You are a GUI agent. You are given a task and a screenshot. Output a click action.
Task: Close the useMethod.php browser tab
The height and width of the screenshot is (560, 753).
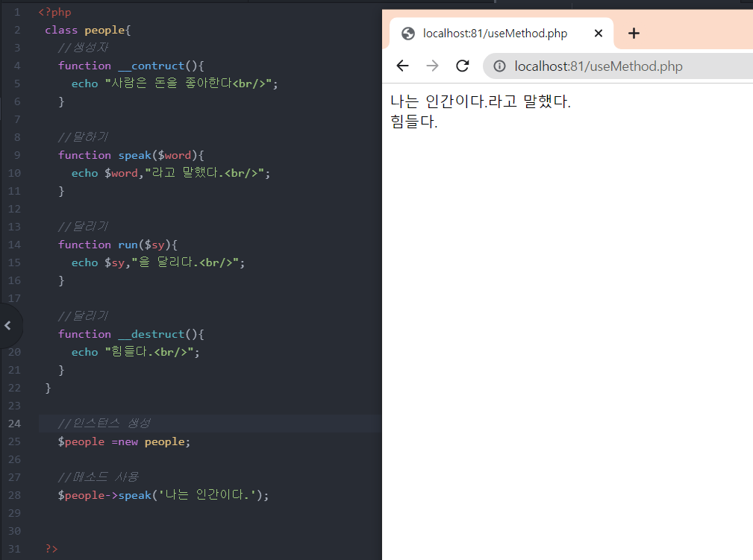pyautogui.click(x=599, y=33)
